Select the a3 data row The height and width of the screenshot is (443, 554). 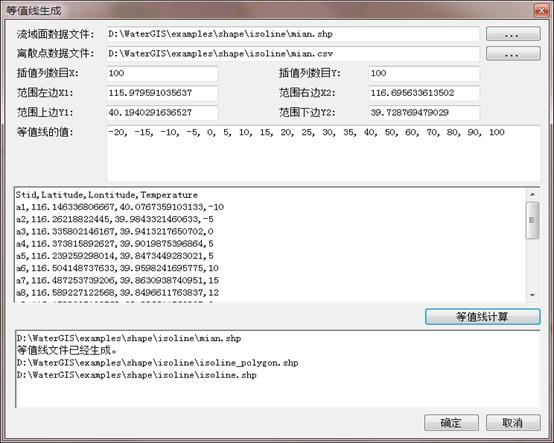115,232
